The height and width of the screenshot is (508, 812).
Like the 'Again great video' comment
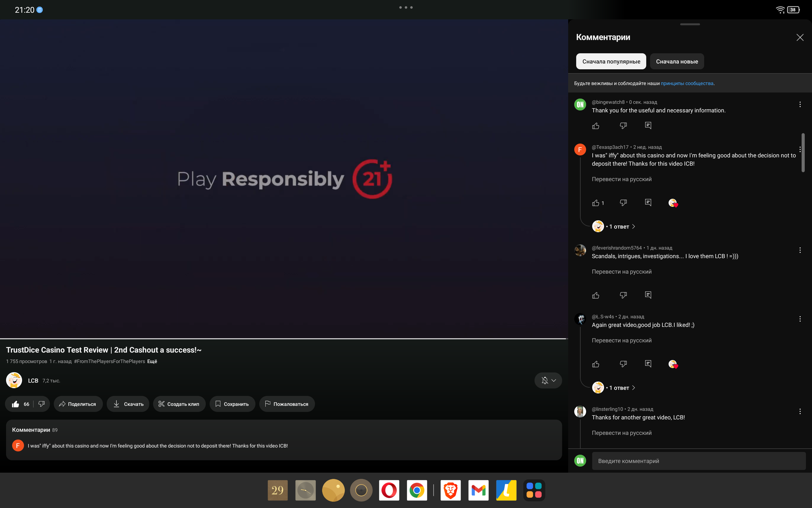[x=595, y=364]
